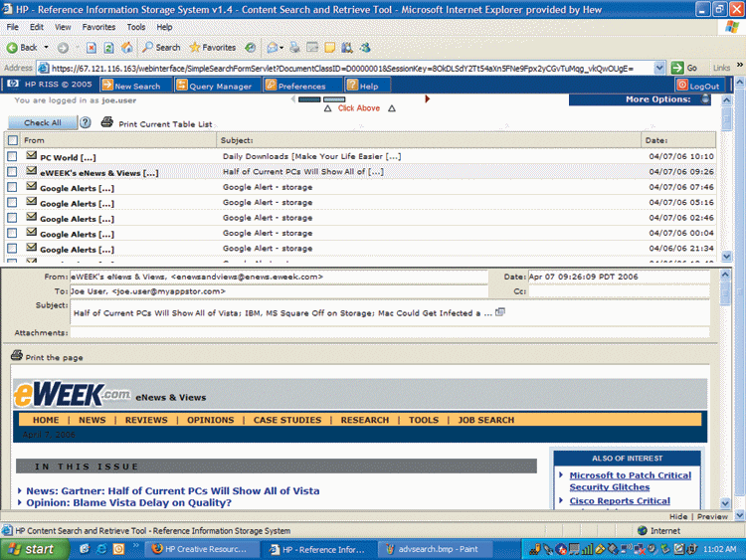
Task: Open the Favorites toolbar star button
Action: pyautogui.click(x=213, y=48)
